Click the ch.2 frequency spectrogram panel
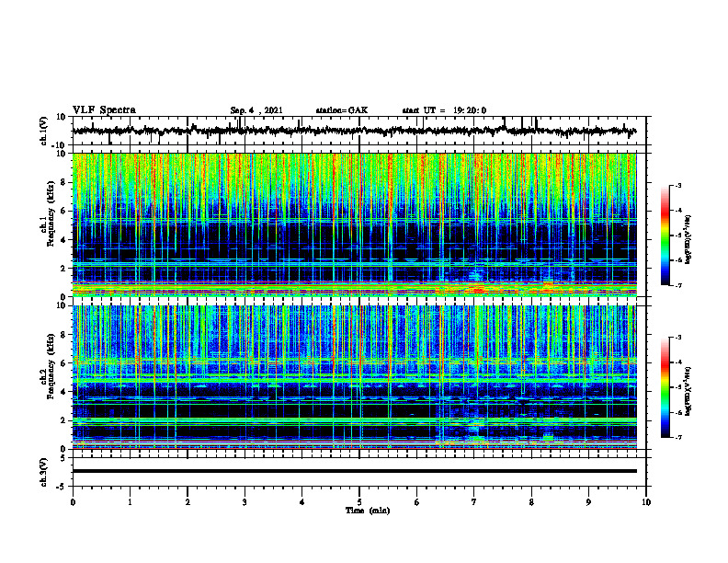 (x=355, y=377)
